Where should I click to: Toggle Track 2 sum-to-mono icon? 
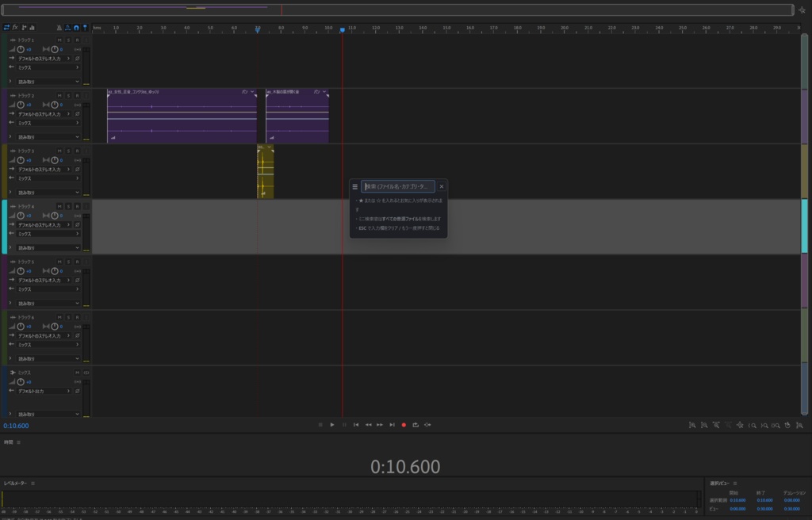click(x=77, y=105)
